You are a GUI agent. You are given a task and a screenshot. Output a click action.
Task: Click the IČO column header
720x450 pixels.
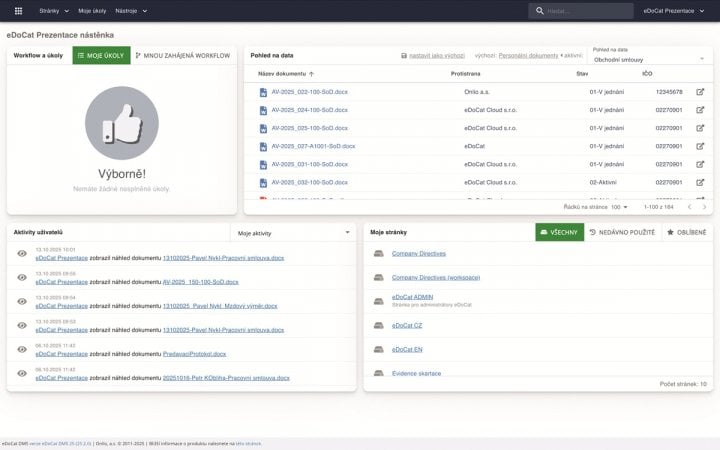tap(647, 73)
